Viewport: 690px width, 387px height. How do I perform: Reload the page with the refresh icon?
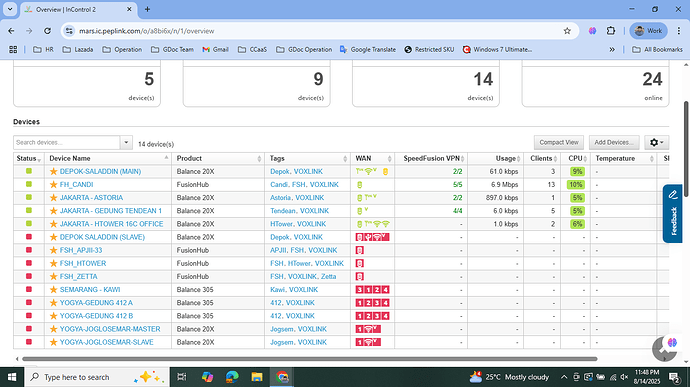(48, 31)
